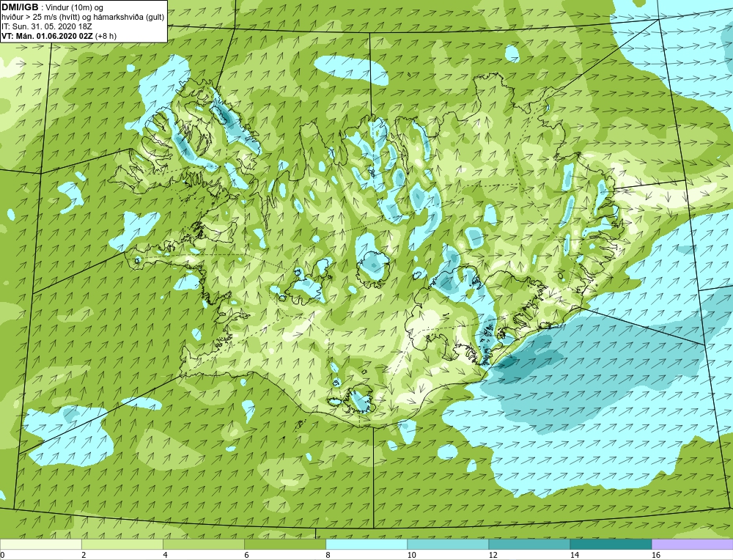Screen dimensions: 733x560
Task: Click the 8–10 m/s light cyan swatch
Action: (x=366, y=544)
